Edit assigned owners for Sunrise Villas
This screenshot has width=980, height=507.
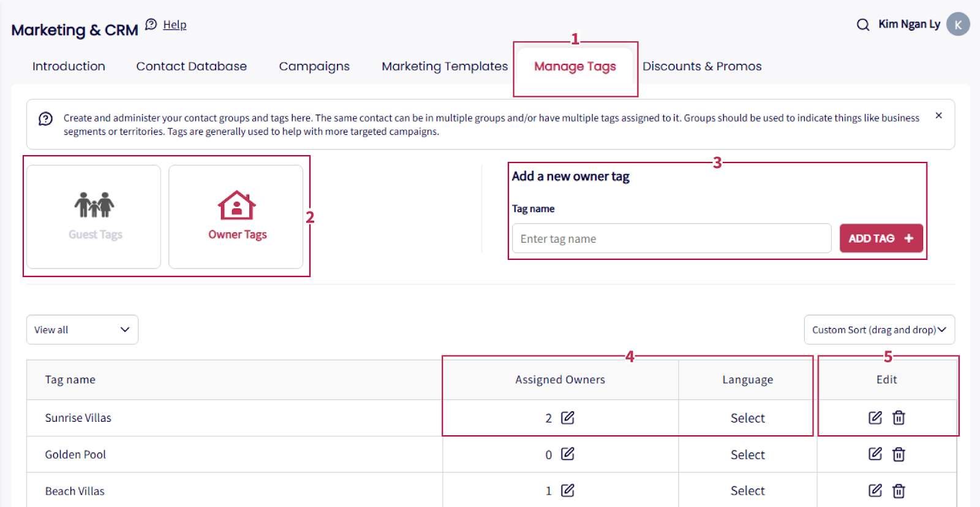568,417
